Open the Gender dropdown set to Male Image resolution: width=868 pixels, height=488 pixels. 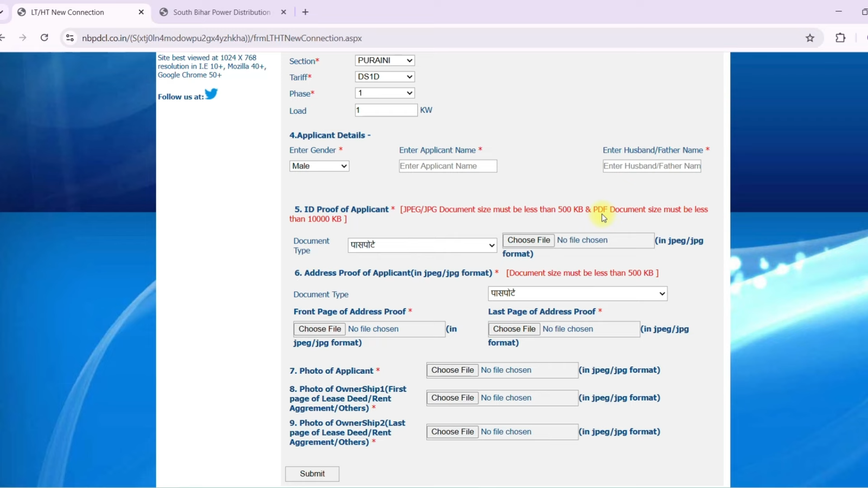pos(319,166)
